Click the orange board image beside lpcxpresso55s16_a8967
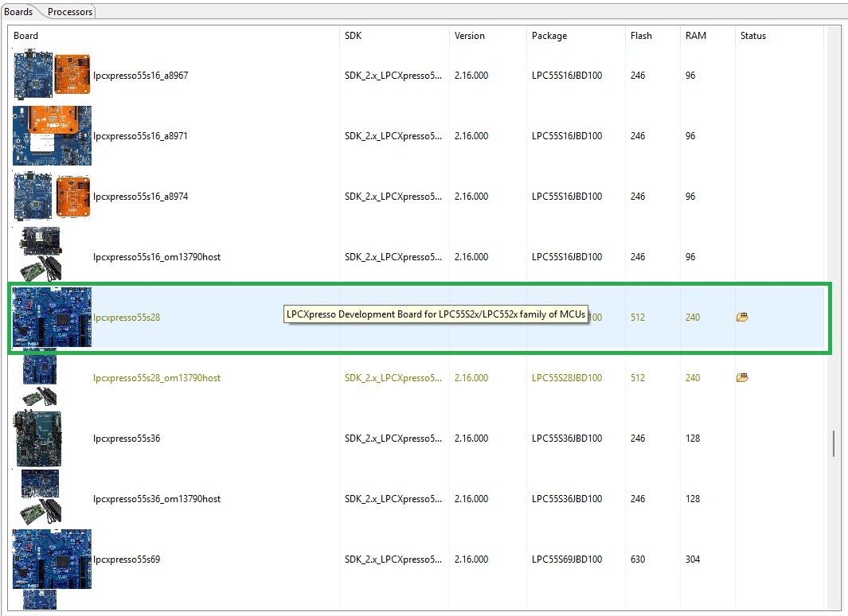Image resolution: width=848 pixels, height=616 pixels. pos(72,74)
